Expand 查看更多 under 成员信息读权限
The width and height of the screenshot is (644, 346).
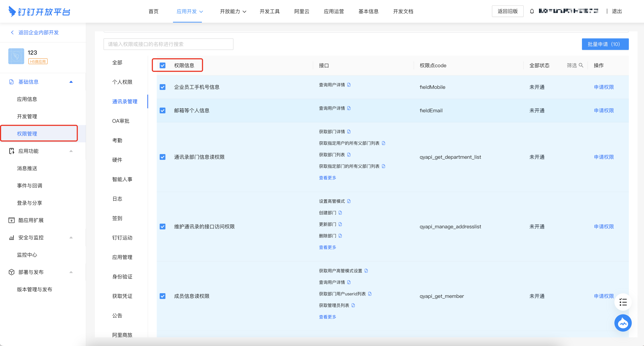[327, 317]
